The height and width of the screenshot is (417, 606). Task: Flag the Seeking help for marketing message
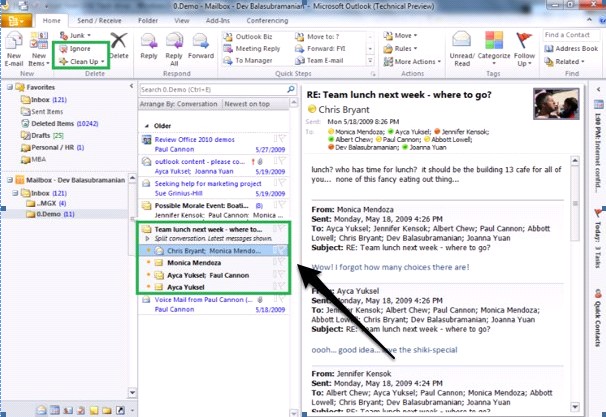point(282,183)
